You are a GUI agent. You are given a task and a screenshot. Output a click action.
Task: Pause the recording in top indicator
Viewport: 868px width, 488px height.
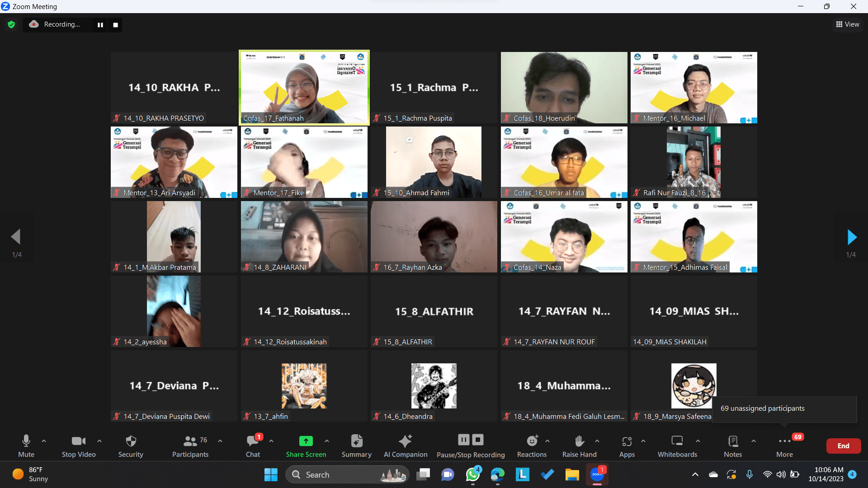(x=100, y=25)
